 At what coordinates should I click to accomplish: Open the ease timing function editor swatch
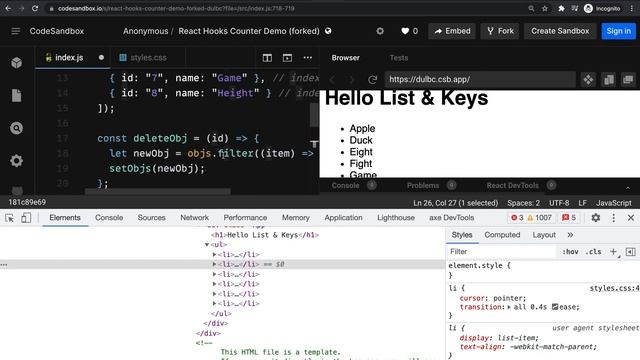pyautogui.click(x=555, y=307)
